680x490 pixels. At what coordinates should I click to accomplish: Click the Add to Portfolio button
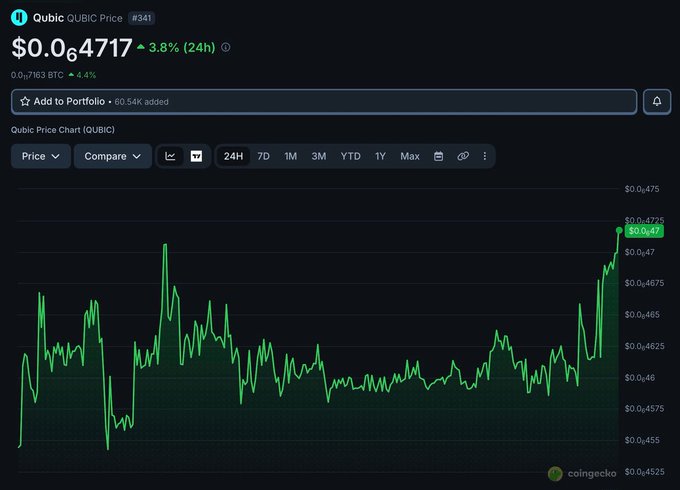coord(324,101)
